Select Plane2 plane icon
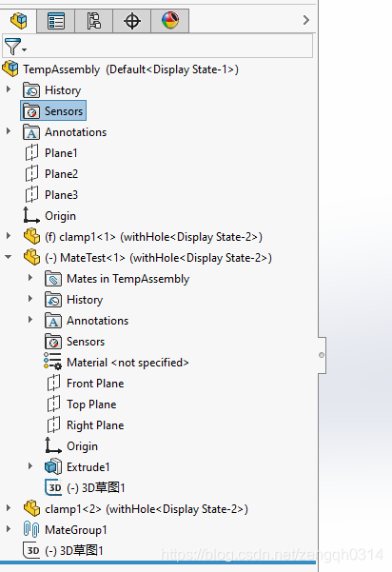This screenshot has height=572, width=392. point(31,173)
